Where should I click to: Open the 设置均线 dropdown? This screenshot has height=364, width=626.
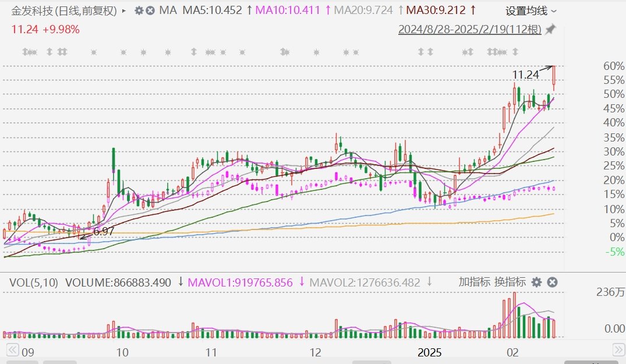click(530, 11)
